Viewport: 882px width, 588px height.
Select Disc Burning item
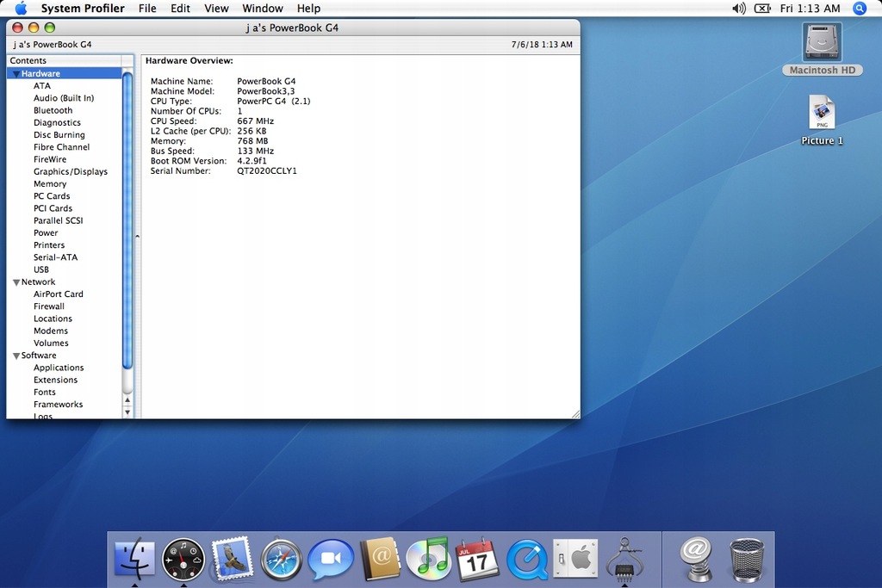point(59,135)
